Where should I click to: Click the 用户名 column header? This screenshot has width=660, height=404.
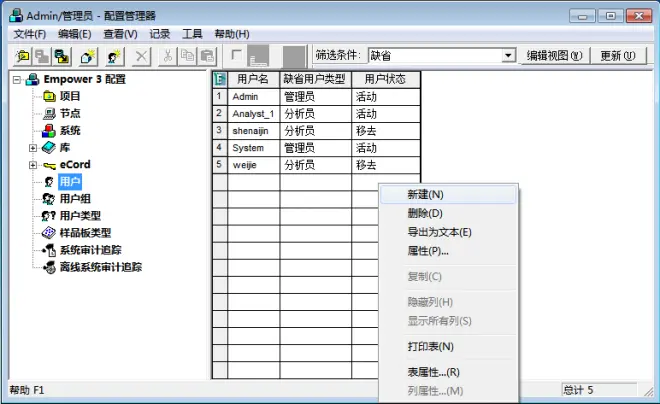pyautogui.click(x=253, y=79)
